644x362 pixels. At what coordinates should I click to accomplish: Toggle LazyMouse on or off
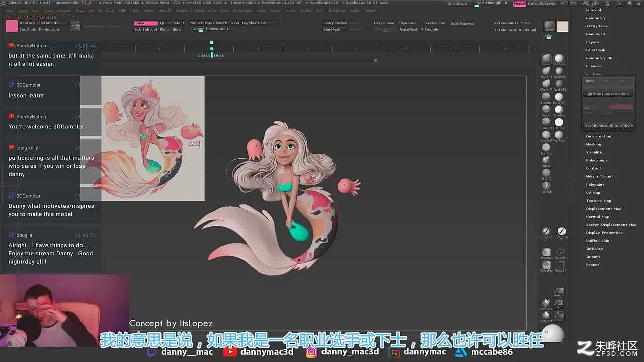[384, 23]
